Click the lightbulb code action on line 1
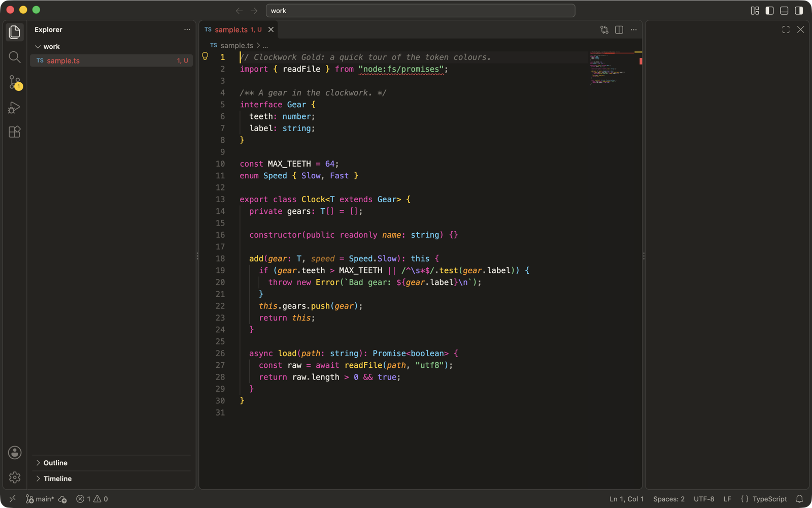The width and height of the screenshot is (812, 508). click(x=205, y=56)
